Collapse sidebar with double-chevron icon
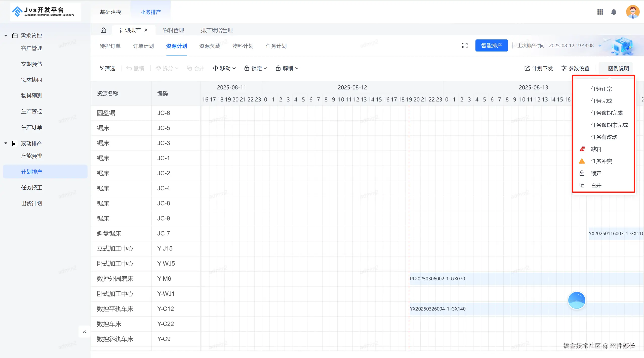The height and width of the screenshot is (358, 644). [x=84, y=332]
